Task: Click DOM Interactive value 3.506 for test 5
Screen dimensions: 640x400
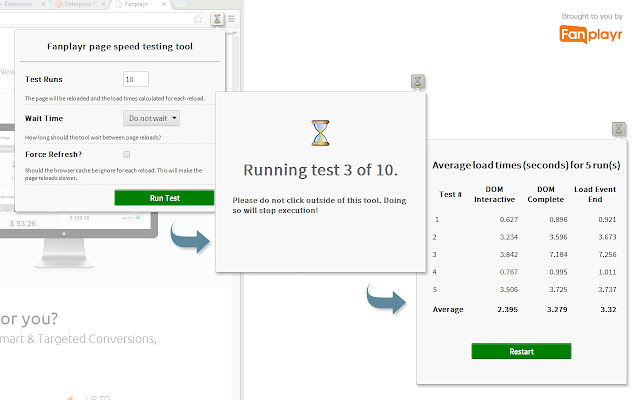Action: tap(509, 289)
